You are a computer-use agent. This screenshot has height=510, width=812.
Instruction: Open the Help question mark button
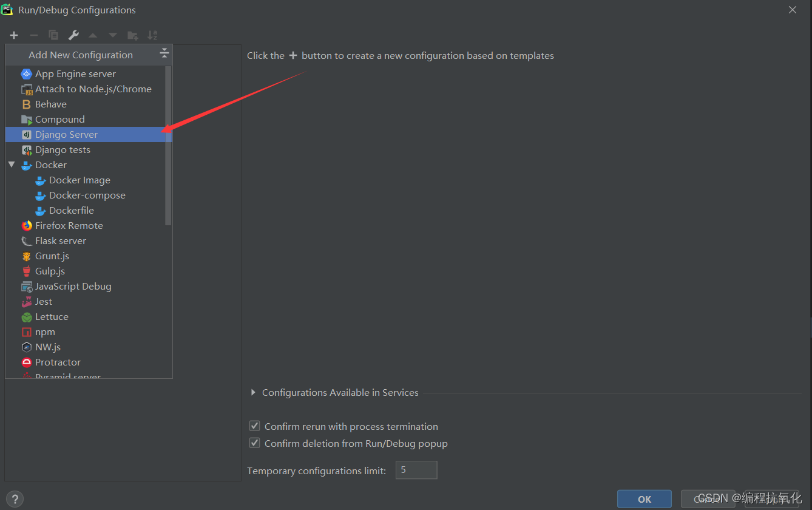point(15,499)
